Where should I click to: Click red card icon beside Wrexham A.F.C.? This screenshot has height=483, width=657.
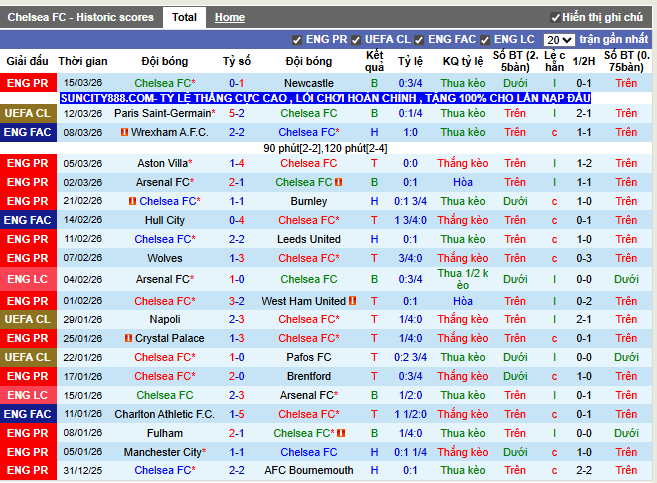pyautogui.click(x=125, y=132)
